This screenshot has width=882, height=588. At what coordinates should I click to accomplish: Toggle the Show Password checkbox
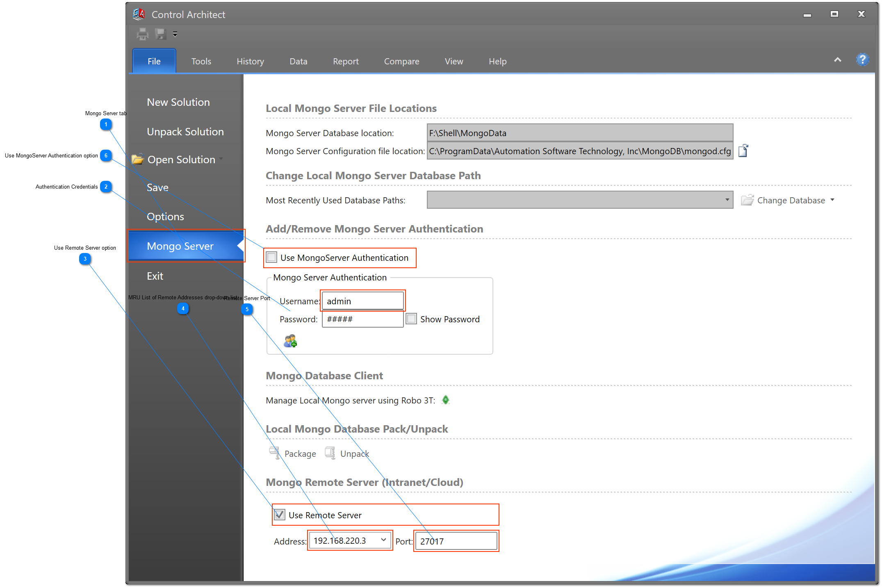click(x=411, y=319)
